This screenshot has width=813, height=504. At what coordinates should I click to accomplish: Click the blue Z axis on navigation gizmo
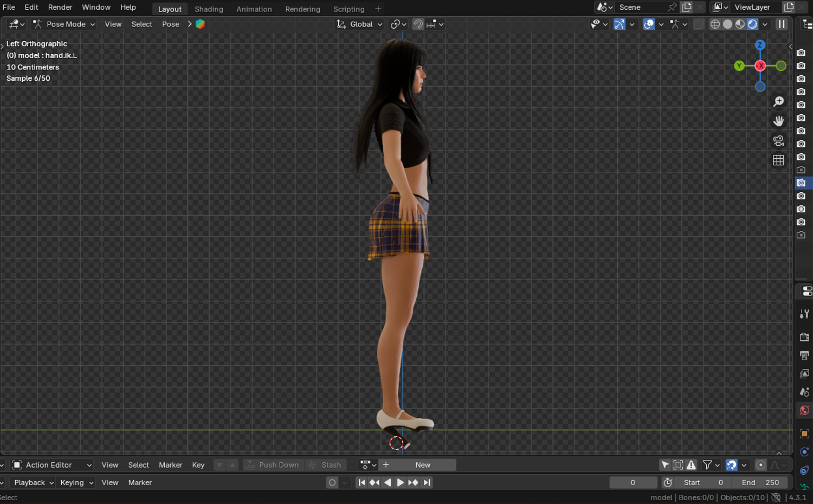coord(760,45)
